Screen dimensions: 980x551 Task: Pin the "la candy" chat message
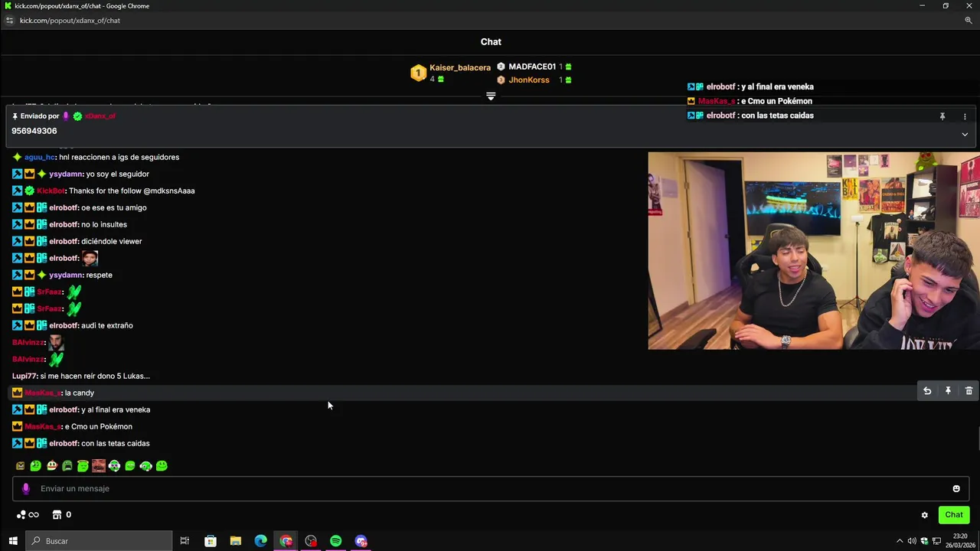[948, 391]
